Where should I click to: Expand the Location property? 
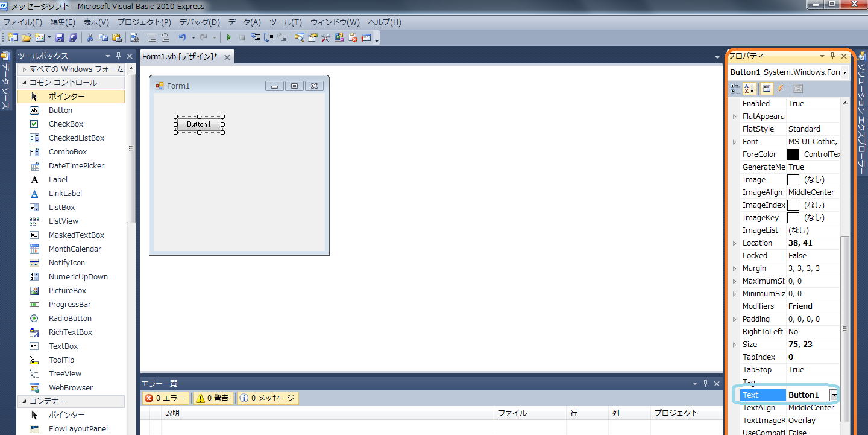[x=734, y=243]
